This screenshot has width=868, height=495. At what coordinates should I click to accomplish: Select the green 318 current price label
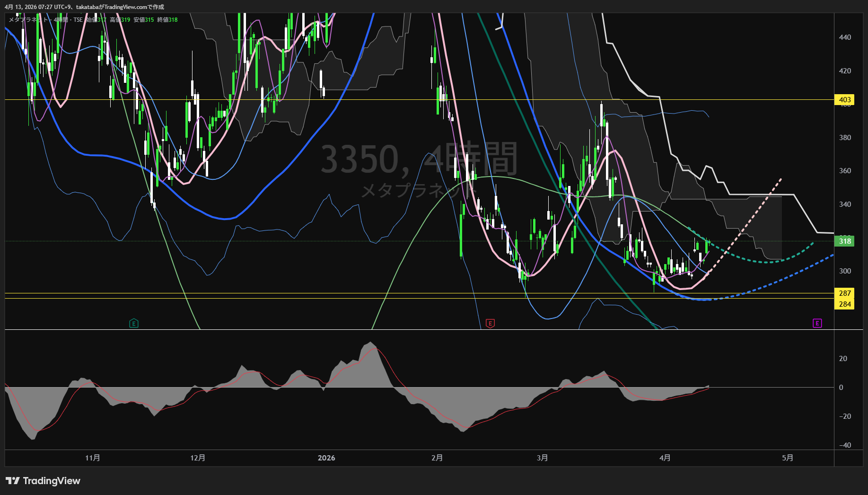click(x=844, y=241)
